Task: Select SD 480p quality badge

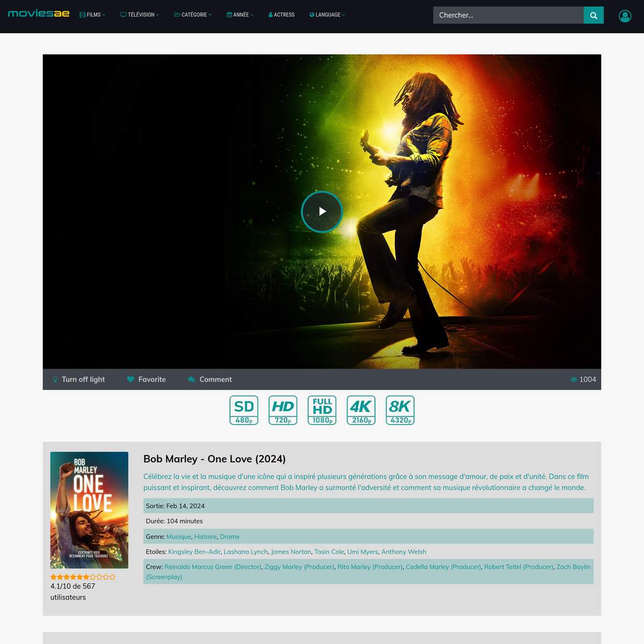Action: [x=244, y=410]
